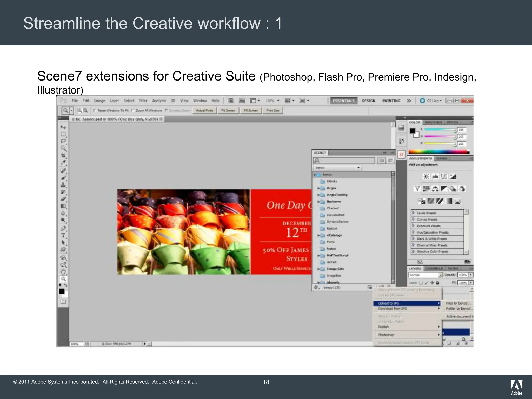Expand the Image Sets folder
Viewport: 532px width, 399px height.
319,269
